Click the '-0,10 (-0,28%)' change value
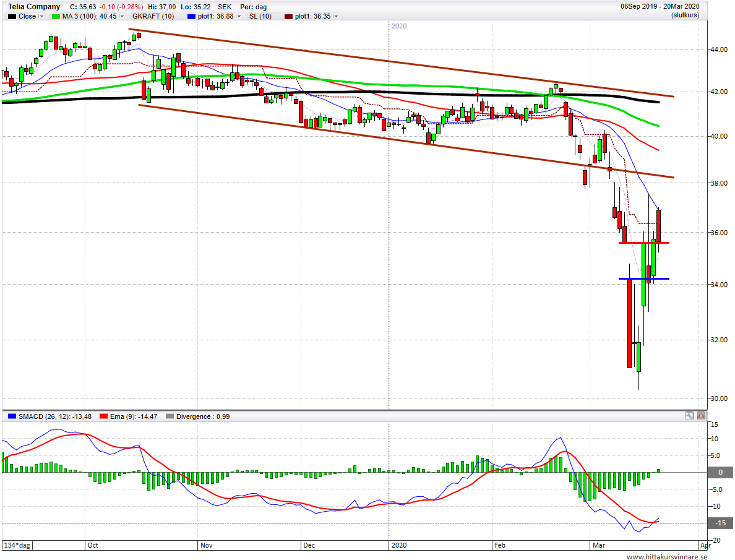The height and width of the screenshot is (560, 735). point(121,7)
